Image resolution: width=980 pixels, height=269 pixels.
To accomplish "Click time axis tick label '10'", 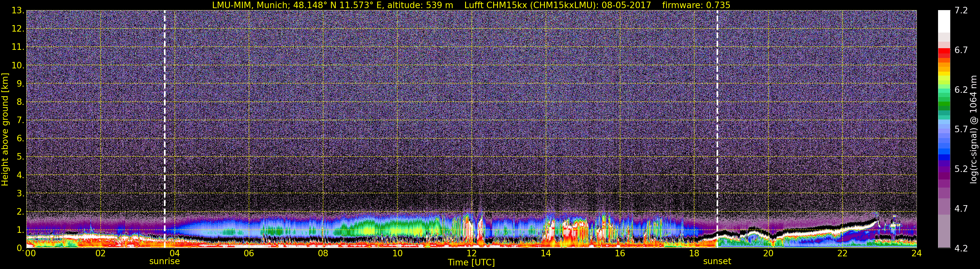I will coord(397,253).
